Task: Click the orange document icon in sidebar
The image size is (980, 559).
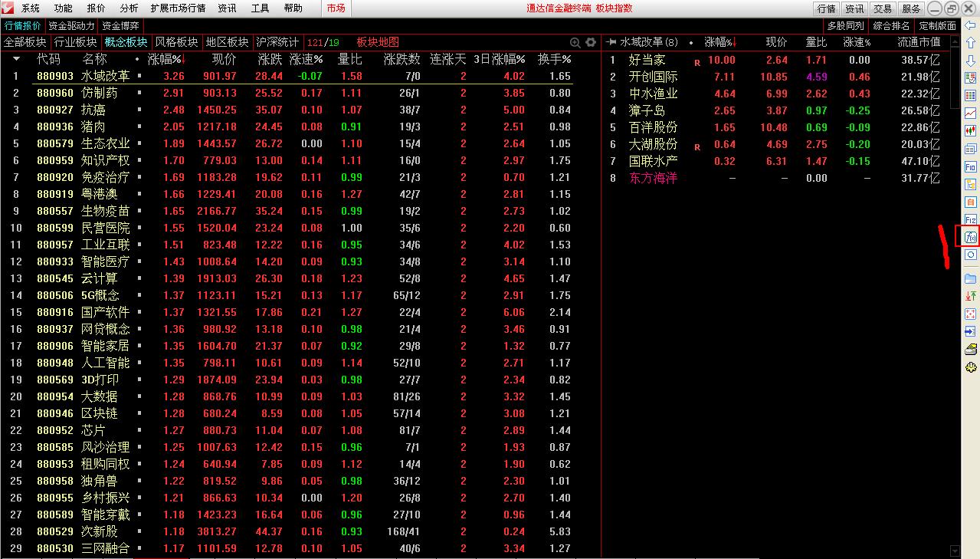Action: click(970, 202)
